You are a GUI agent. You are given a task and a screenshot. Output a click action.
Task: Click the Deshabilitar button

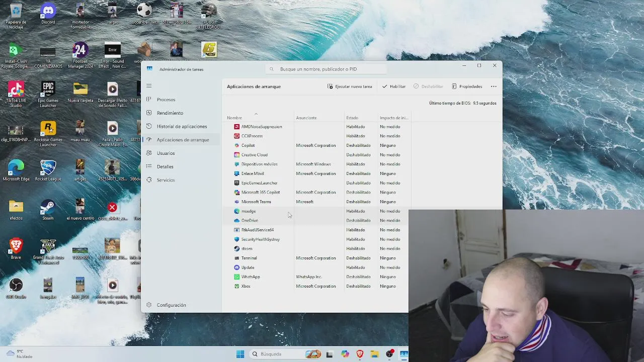[x=428, y=86]
